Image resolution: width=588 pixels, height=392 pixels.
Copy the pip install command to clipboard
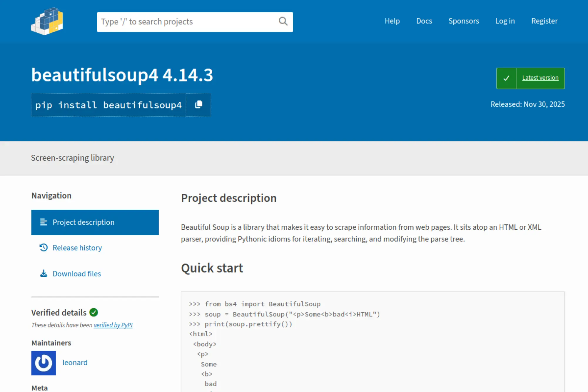click(x=198, y=105)
